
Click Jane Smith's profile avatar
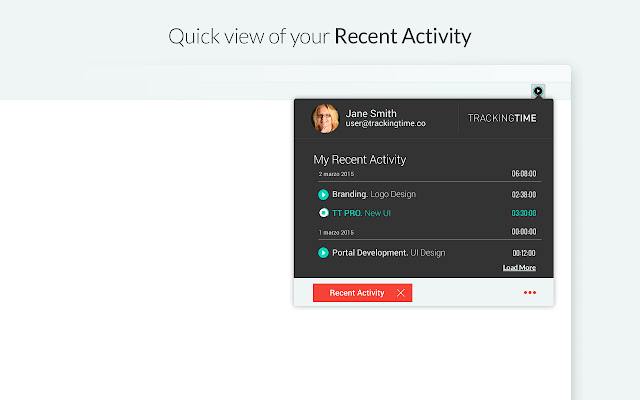(x=326, y=119)
